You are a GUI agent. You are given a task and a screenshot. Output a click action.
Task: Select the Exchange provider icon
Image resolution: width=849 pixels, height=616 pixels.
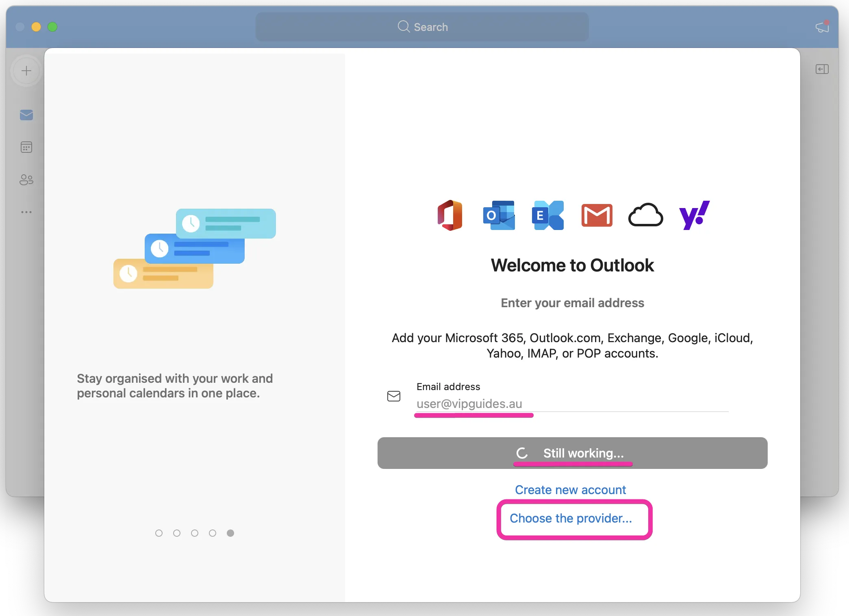[547, 216]
